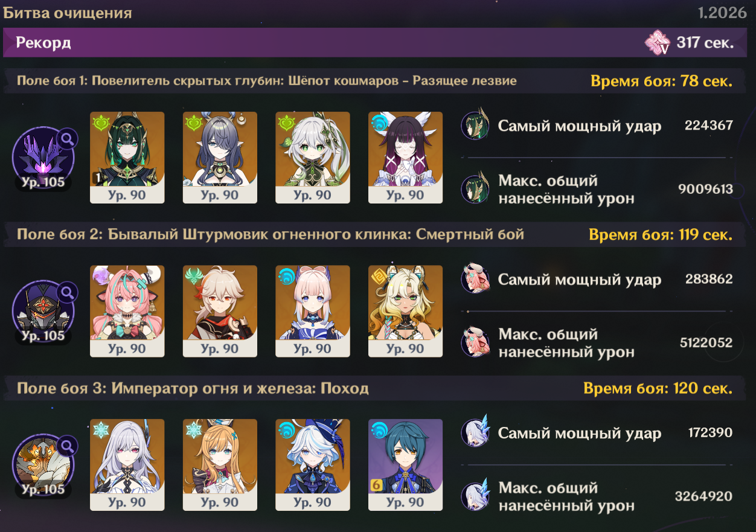The height and width of the screenshot is (532, 756).
Task: Select Anemo red-streak character card in battlefield 2
Action: (x=220, y=311)
